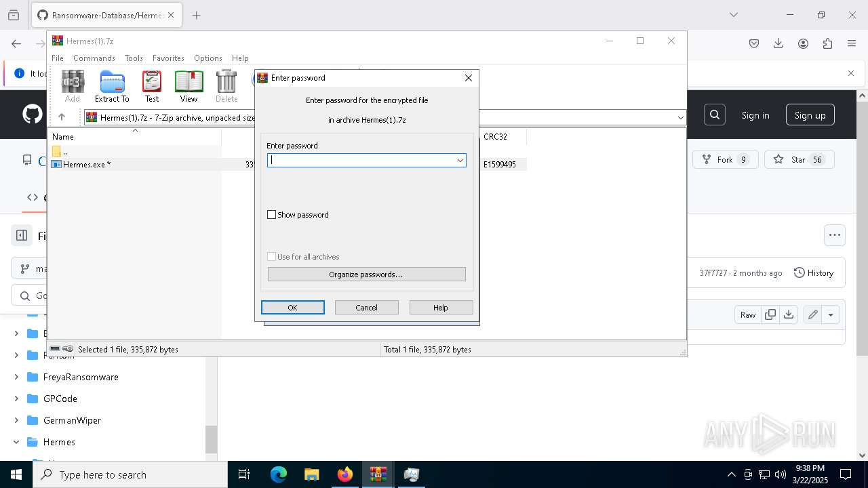
Task: Open Firefox extensions icon
Action: point(827,43)
